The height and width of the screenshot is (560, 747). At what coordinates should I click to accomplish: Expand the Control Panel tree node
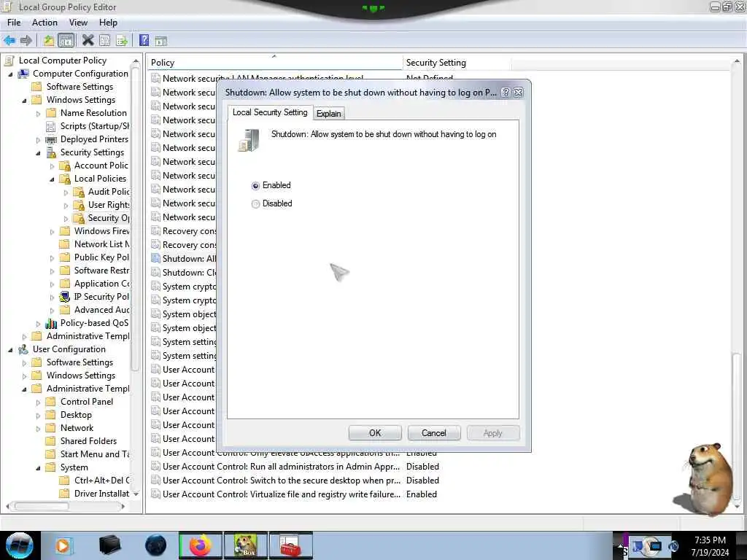point(38,402)
